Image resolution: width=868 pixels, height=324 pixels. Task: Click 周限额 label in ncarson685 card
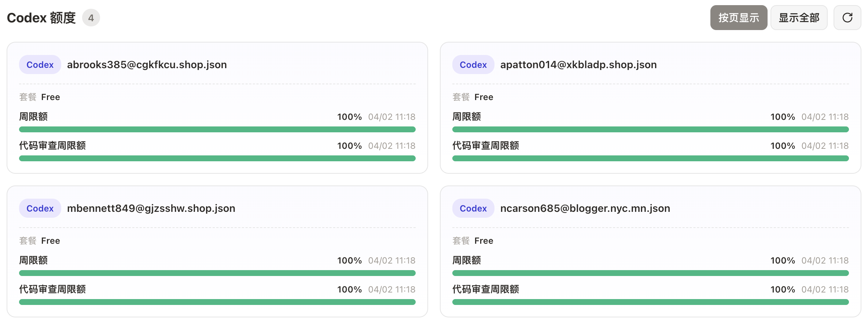pyautogui.click(x=467, y=260)
